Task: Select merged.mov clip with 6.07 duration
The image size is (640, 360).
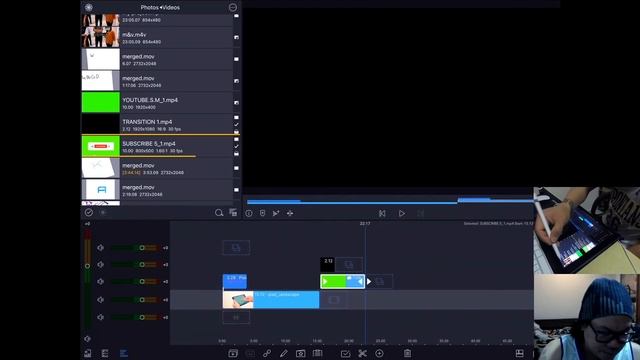Action: pyautogui.click(x=157, y=60)
